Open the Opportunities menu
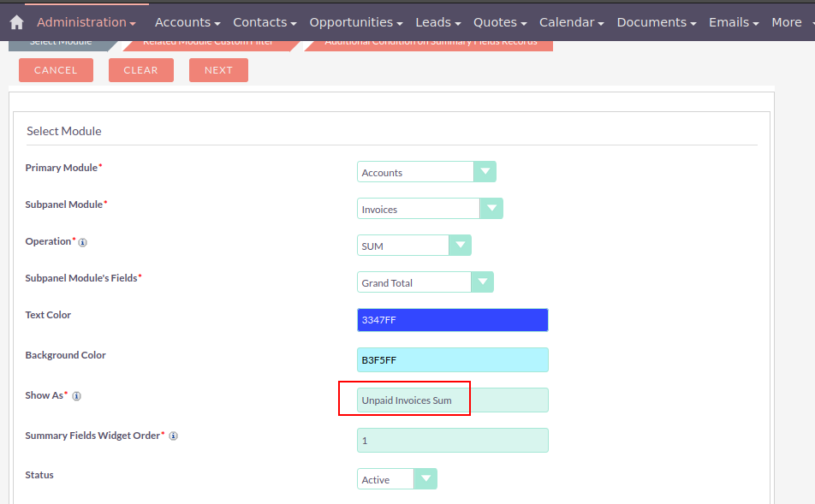Viewport: 815px width, 504px height. click(x=356, y=22)
